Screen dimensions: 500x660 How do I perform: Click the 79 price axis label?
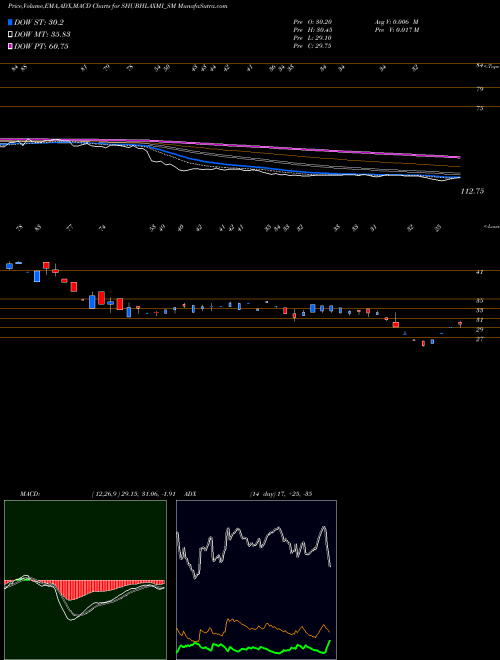point(480,89)
